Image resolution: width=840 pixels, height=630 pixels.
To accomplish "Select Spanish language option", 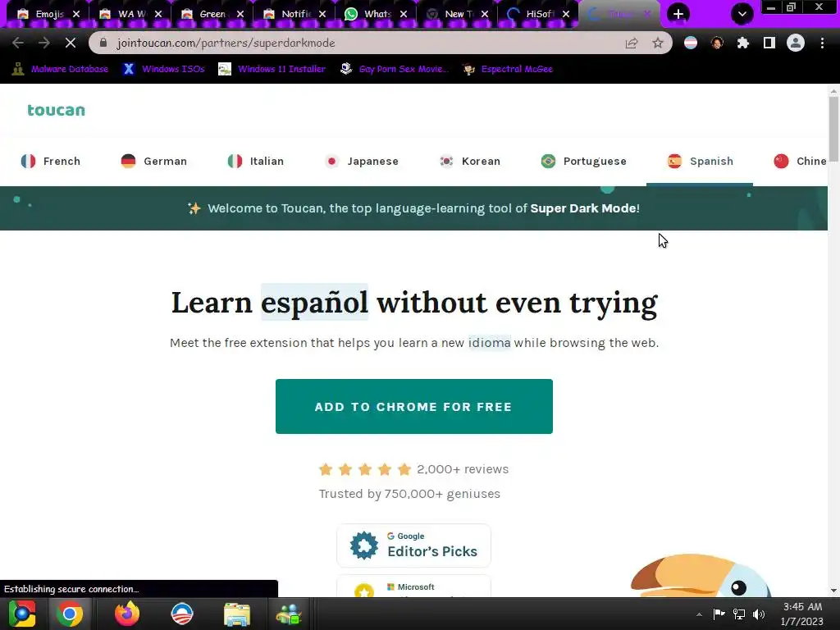I will pos(701,162).
